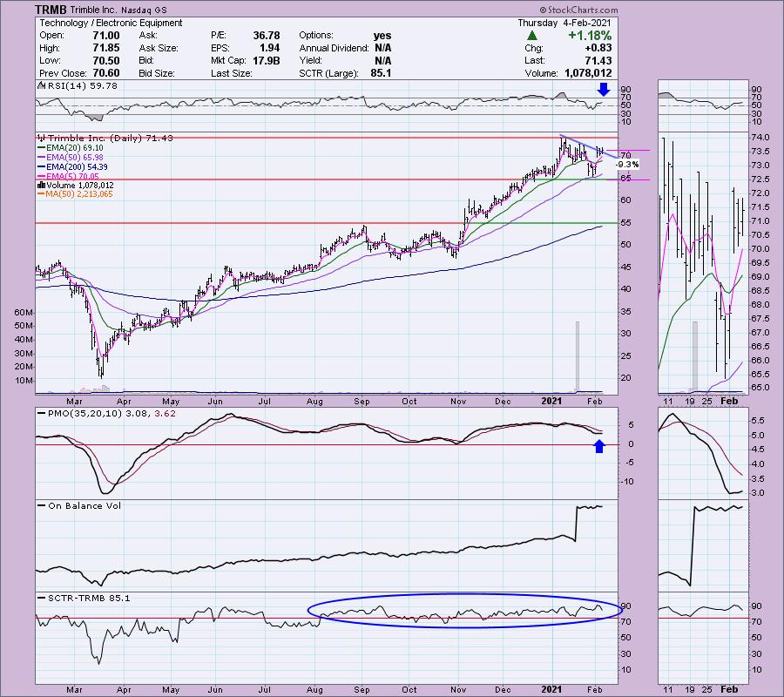Click the Nov label under price chart

point(458,402)
